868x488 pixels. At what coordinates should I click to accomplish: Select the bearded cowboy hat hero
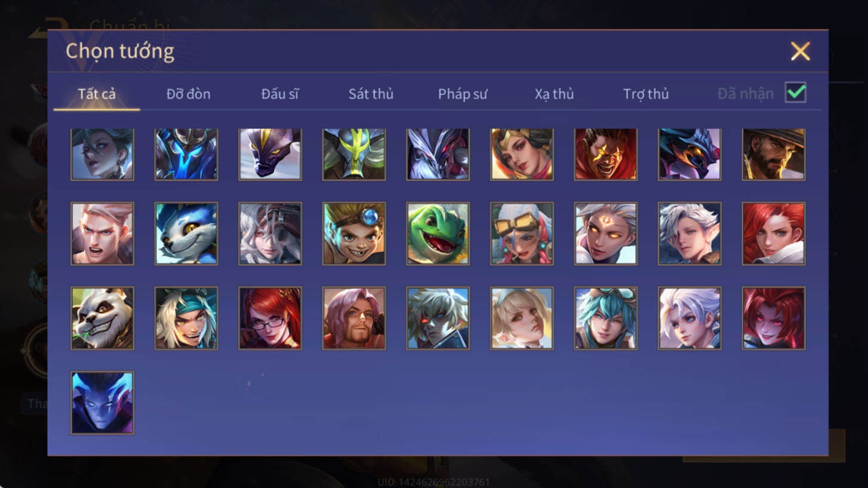pos(773,154)
